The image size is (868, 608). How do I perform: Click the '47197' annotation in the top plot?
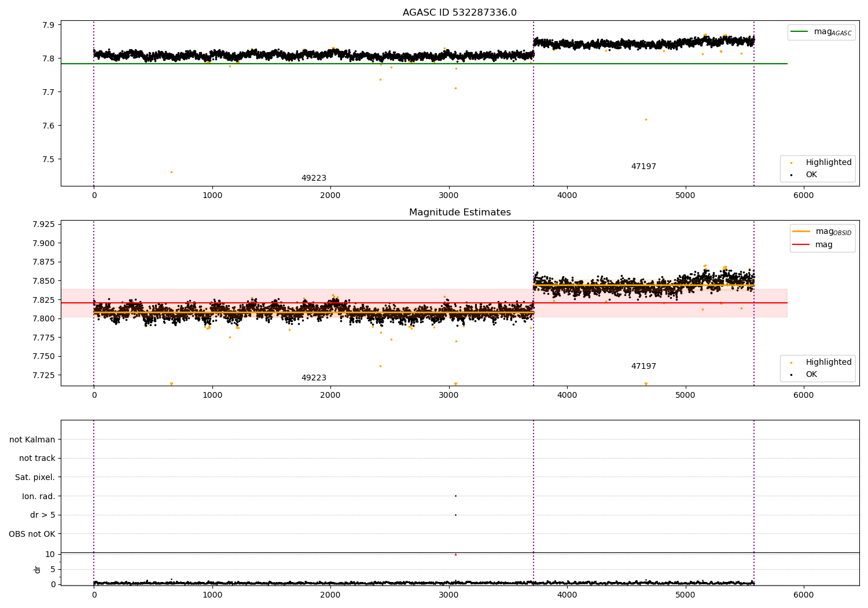643,167
